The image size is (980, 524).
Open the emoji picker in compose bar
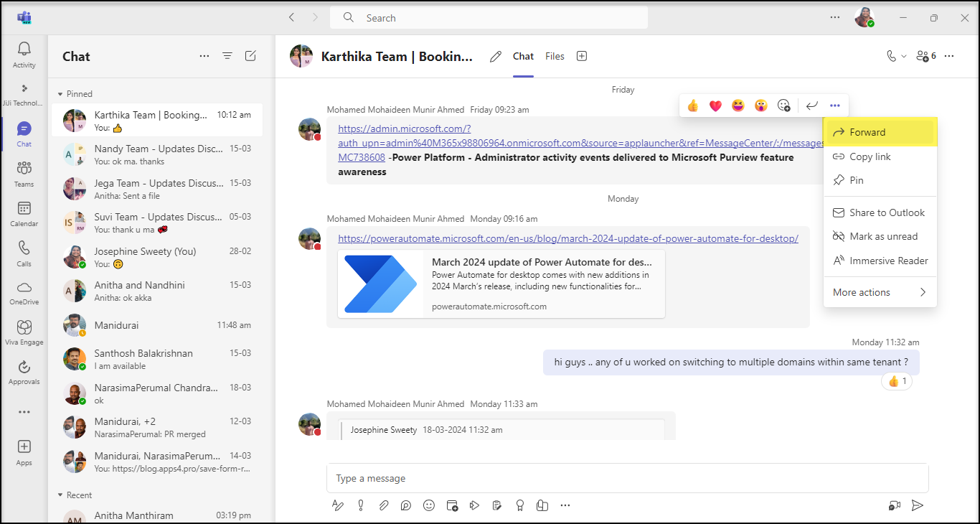pos(429,505)
